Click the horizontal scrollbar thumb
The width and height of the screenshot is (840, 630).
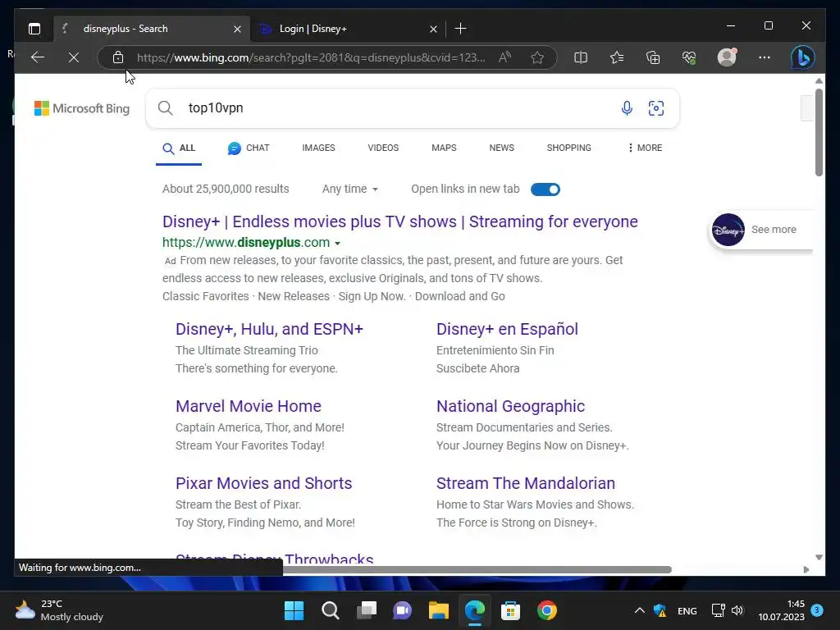pos(477,569)
